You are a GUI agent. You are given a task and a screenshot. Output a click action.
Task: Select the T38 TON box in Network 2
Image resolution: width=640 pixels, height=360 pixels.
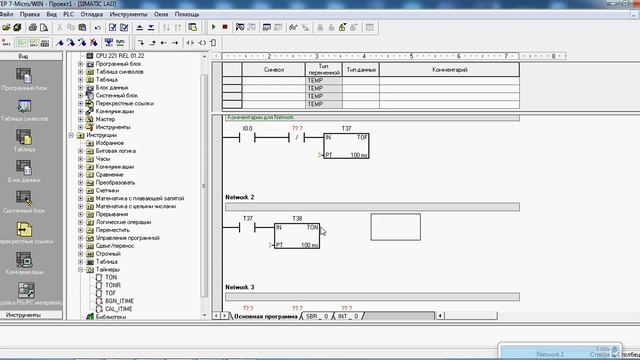point(297,236)
